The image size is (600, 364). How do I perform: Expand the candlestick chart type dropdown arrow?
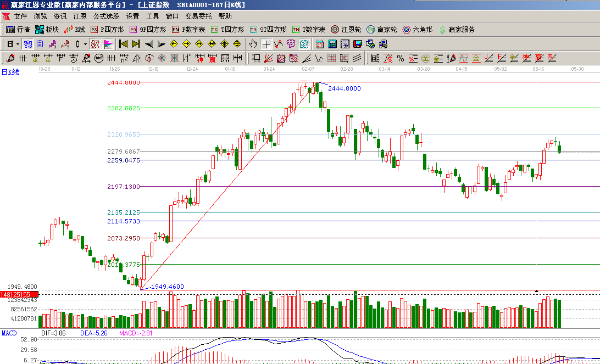tap(85, 44)
